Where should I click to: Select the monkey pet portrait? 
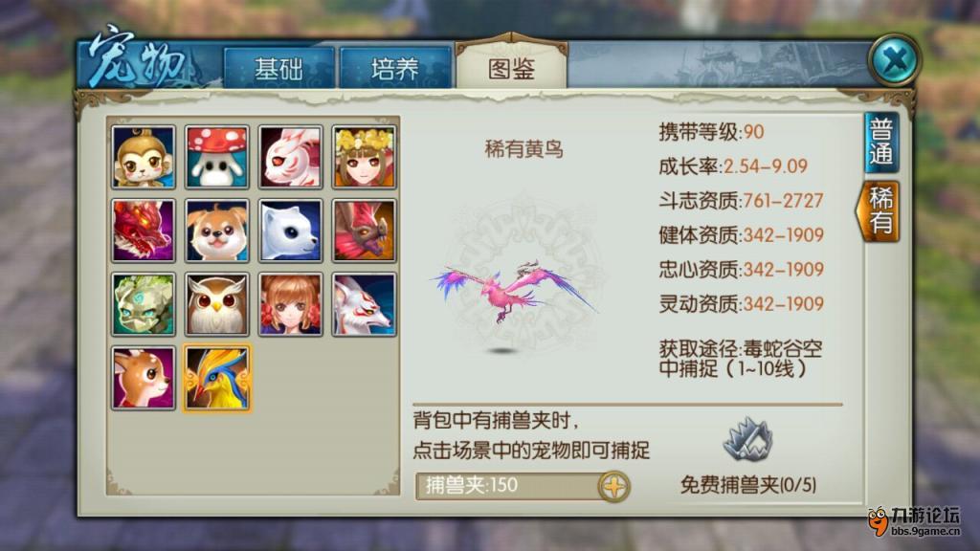(144, 157)
